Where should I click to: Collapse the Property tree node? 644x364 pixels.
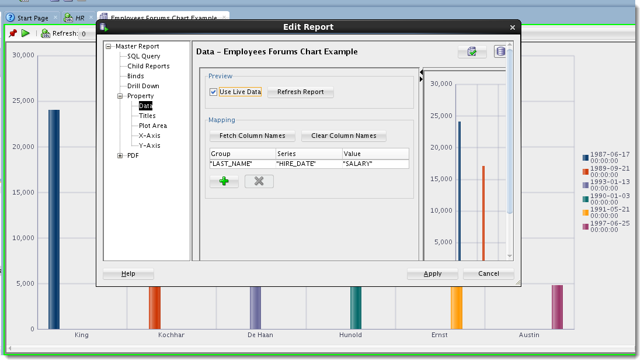120,96
